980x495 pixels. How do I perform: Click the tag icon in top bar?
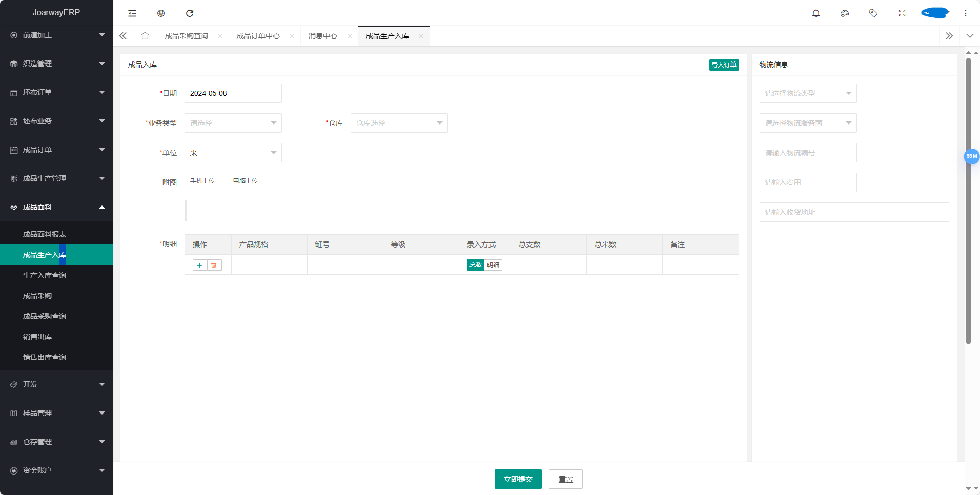click(x=873, y=13)
